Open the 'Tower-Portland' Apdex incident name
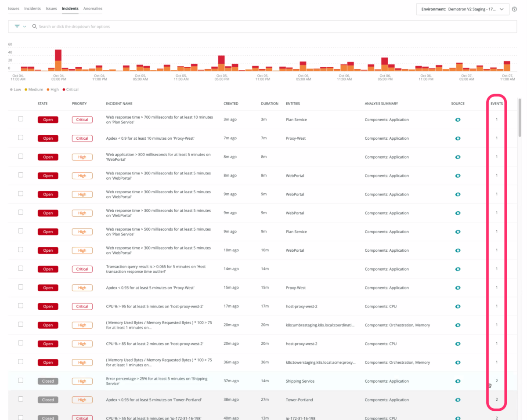This screenshot has width=527, height=420. pos(154,400)
